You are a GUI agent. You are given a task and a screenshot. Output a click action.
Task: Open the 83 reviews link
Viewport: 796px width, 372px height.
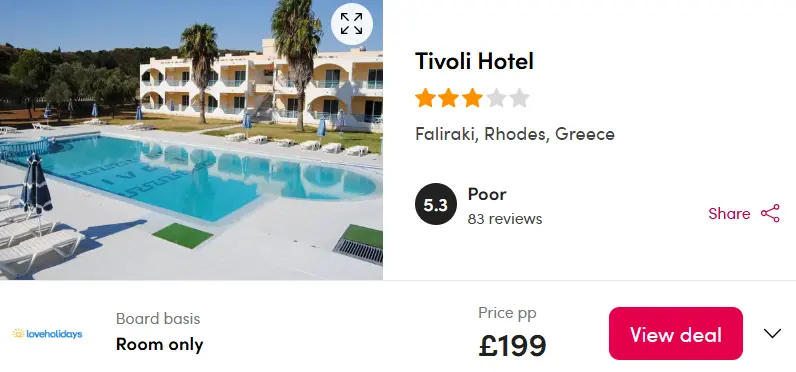[505, 219]
